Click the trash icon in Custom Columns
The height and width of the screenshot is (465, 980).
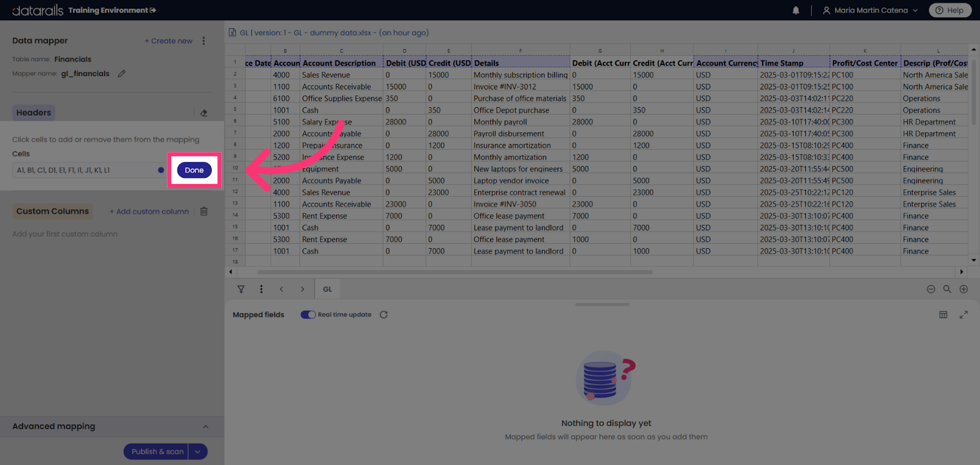[x=204, y=211]
